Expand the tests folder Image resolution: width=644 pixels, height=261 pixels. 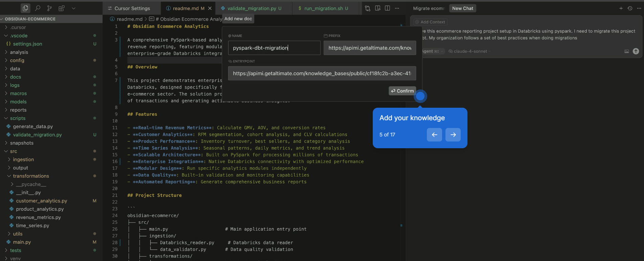pos(51,251)
